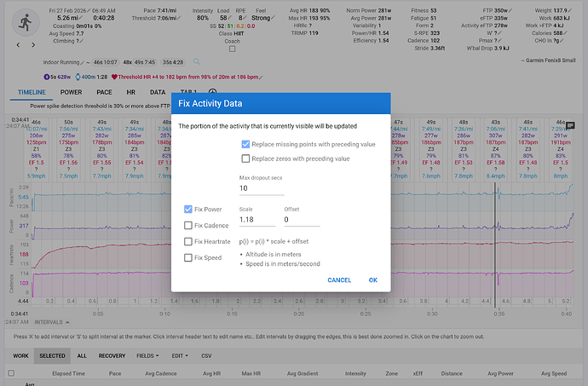Enable the Fix Heartrate checkbox
The width and height of the screenshot is (588, 386).
(x=188, y=242)
